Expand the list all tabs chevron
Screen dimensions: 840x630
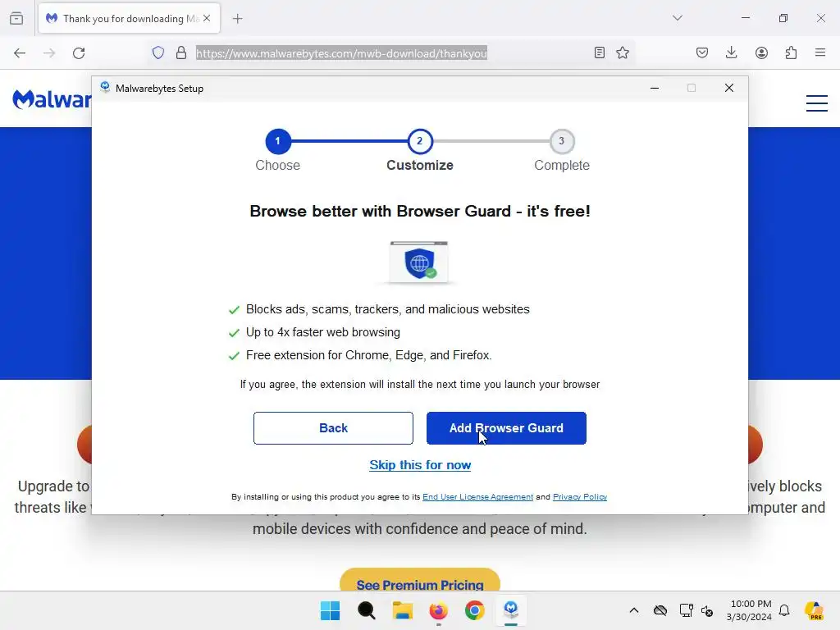click(677, 18)
